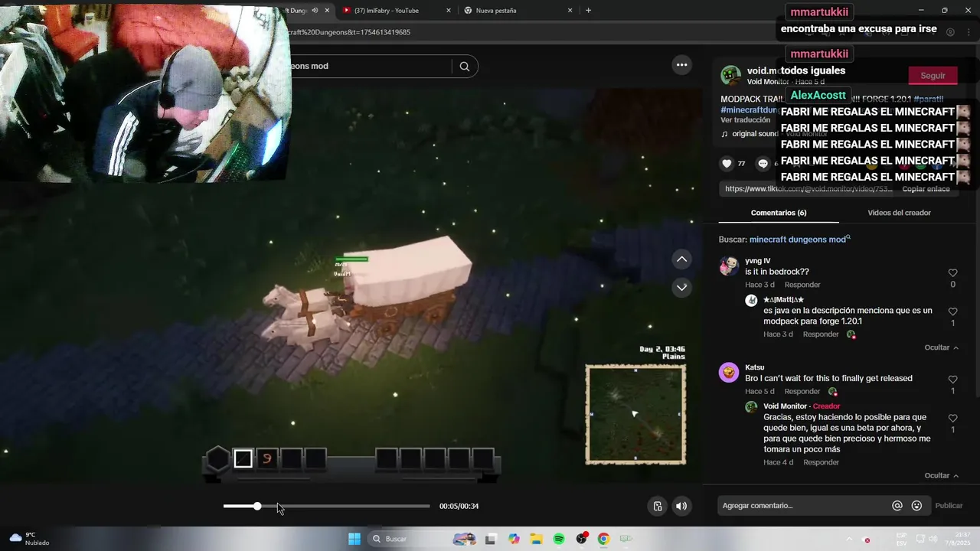The height and width of the screenshot is (551, 980).
Task: Go to next video with down arrow
Action: (681, 287)
